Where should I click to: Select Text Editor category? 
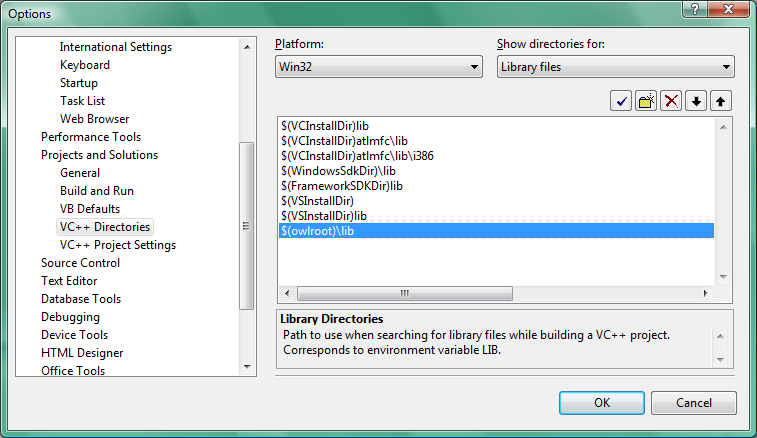(x=69, y=281)
